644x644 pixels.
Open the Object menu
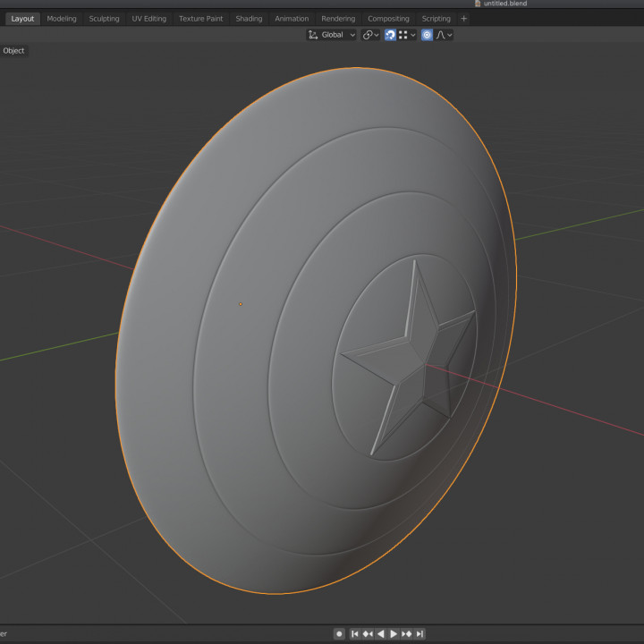coord(13,50)
